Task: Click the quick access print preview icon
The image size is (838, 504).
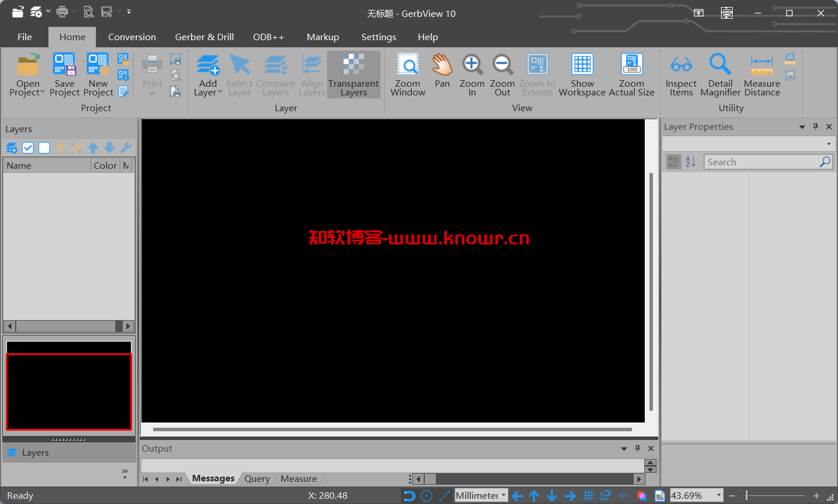Action: point(88,12)
